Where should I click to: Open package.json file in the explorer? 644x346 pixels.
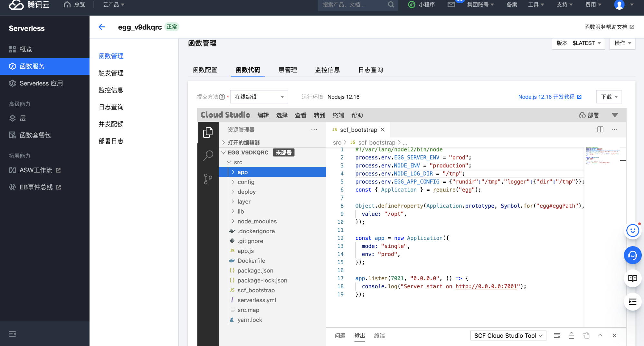tap(255, 271)
